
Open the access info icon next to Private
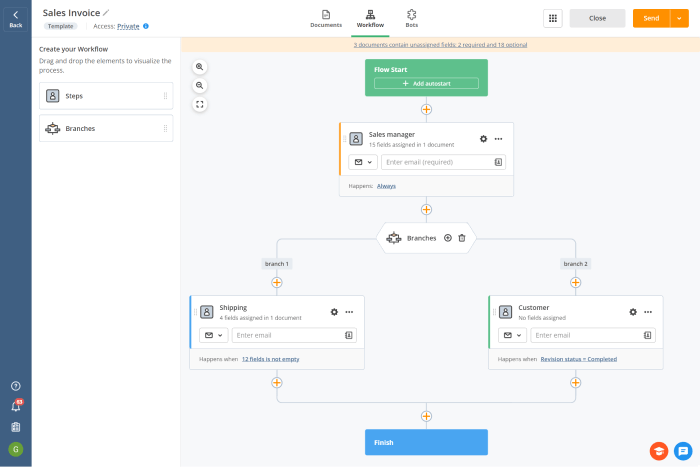146,26
